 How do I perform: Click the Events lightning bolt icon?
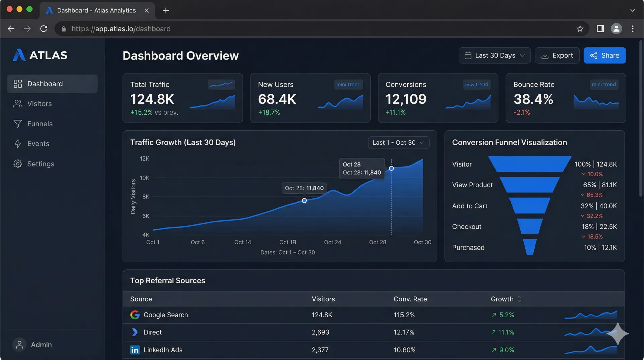(18, 144)
